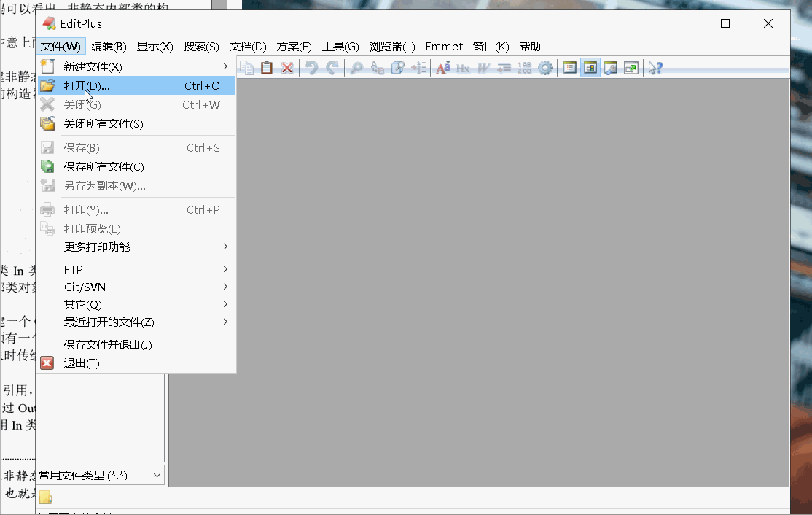Open the 文件(W) menu
This screenshot has width=812, height=515.
click(60, 47)
